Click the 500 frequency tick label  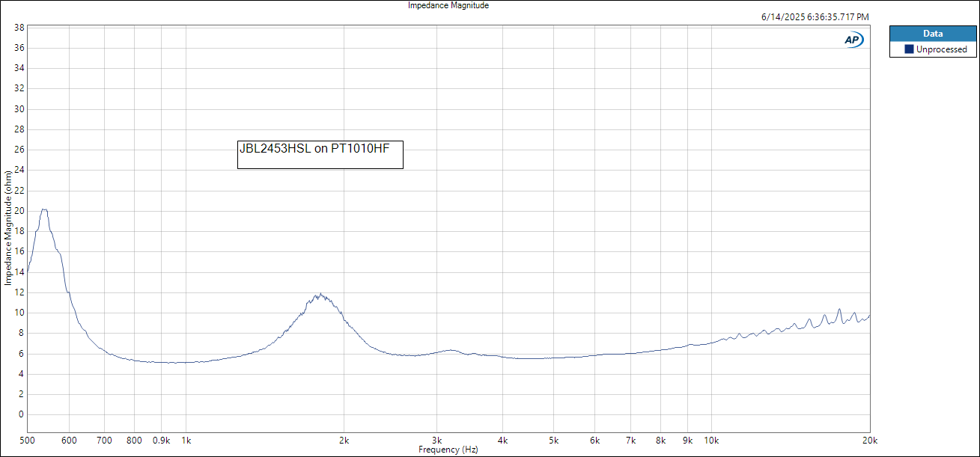point(28,441)
